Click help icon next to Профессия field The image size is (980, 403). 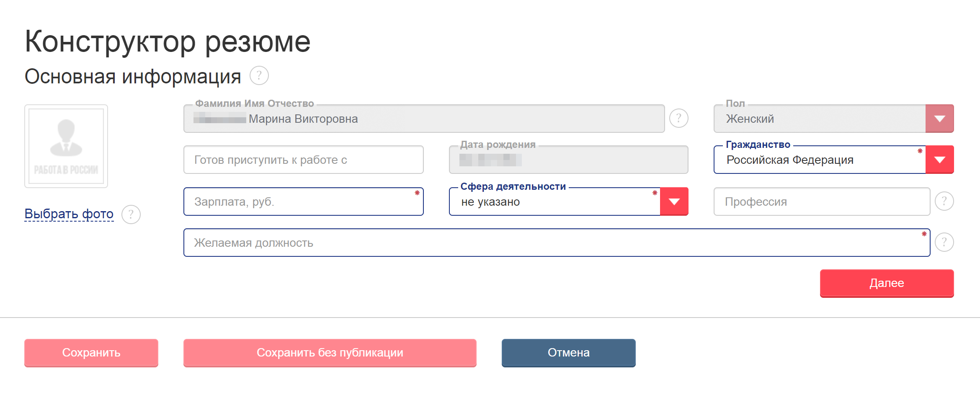tap(944, 201)
